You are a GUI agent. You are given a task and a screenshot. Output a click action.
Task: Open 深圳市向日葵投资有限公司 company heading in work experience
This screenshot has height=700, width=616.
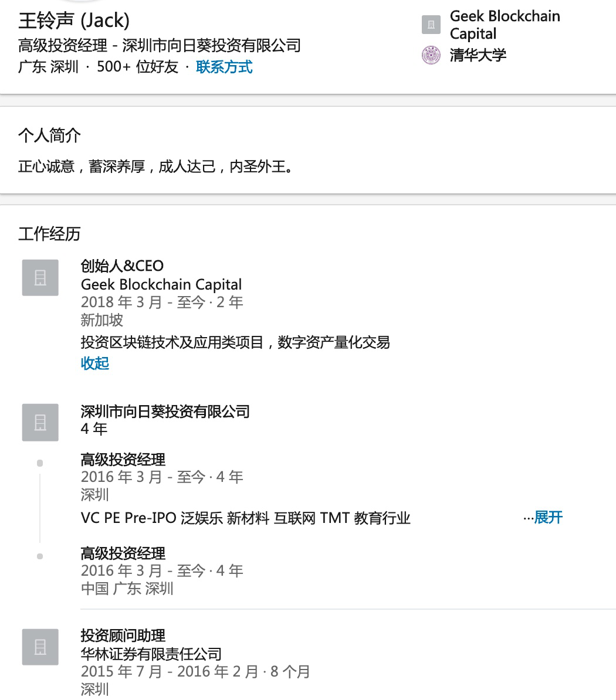165,412
